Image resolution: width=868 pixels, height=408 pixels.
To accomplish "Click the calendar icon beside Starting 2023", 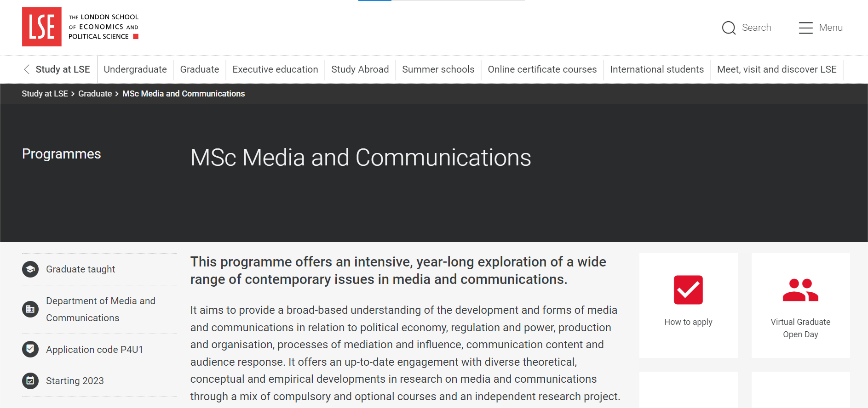I will [x=30, y=381].
